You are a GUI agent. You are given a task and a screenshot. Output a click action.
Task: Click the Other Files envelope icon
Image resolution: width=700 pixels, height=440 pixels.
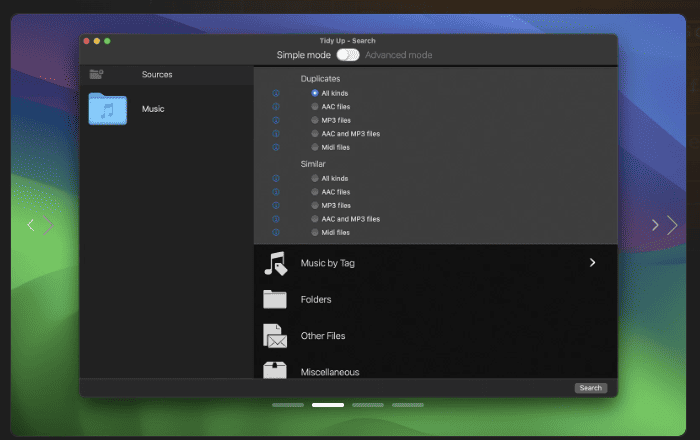click(275, 336)
